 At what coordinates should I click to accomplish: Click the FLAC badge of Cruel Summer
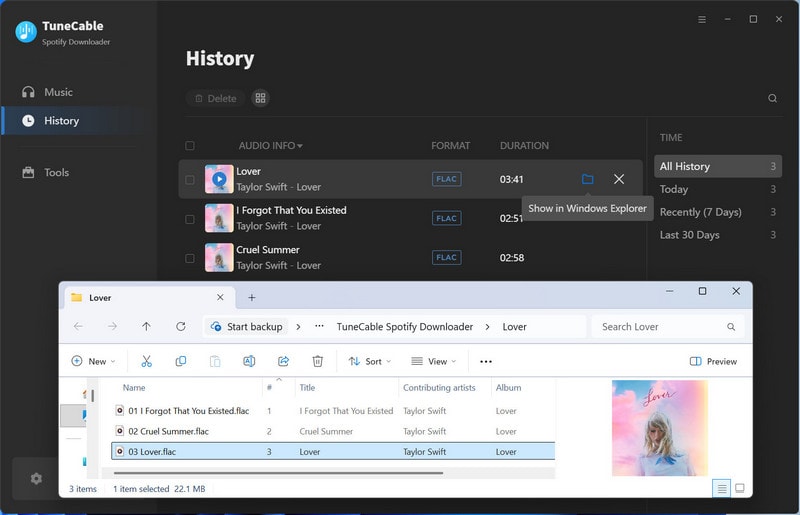(446, 258)
